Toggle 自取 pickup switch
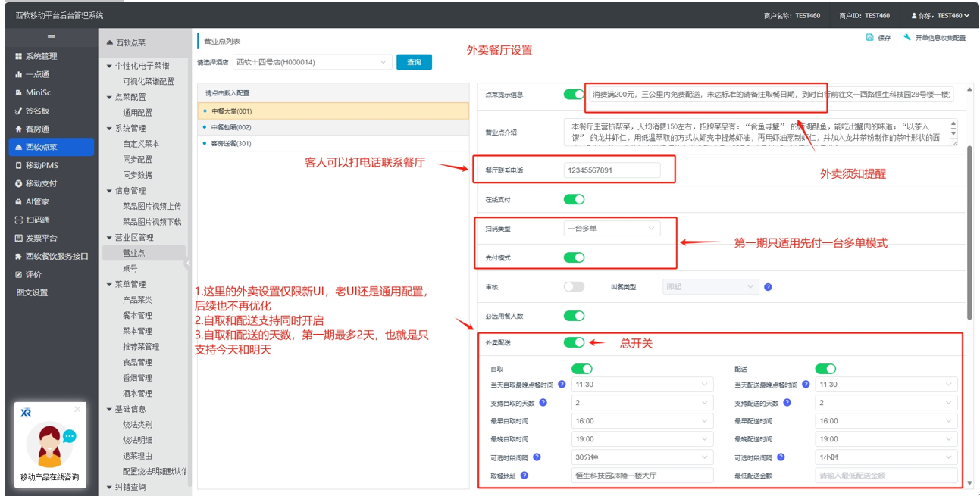980x496 pixels. point(581,369)
